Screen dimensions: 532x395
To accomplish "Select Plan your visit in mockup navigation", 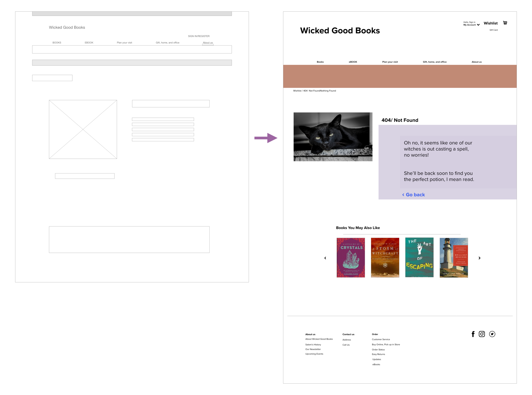I will 390,62.
